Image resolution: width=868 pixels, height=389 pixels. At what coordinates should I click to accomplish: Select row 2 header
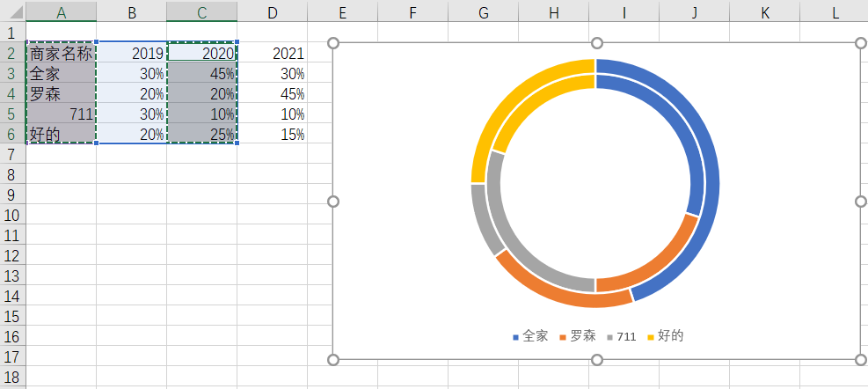[12, 53]
